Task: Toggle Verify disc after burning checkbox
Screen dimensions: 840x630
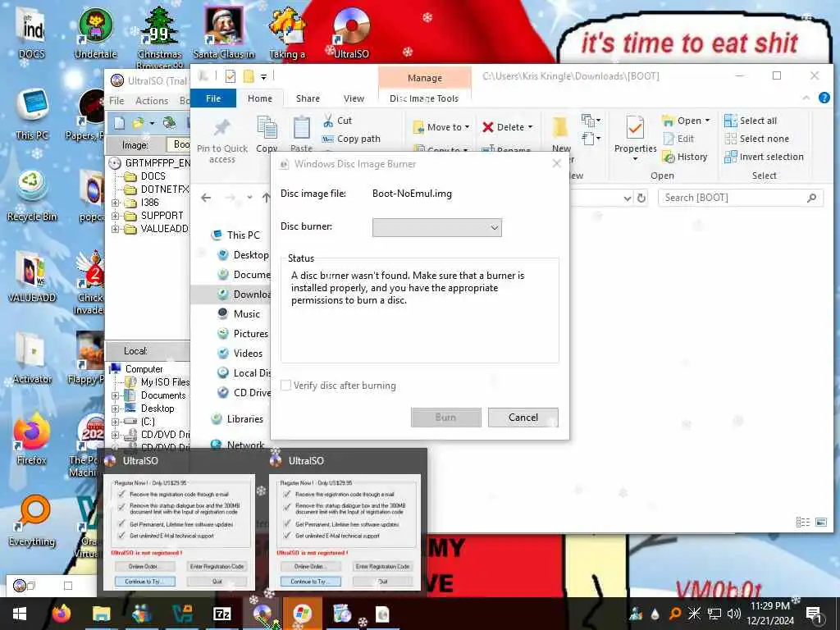Action: tap(286, 386)
